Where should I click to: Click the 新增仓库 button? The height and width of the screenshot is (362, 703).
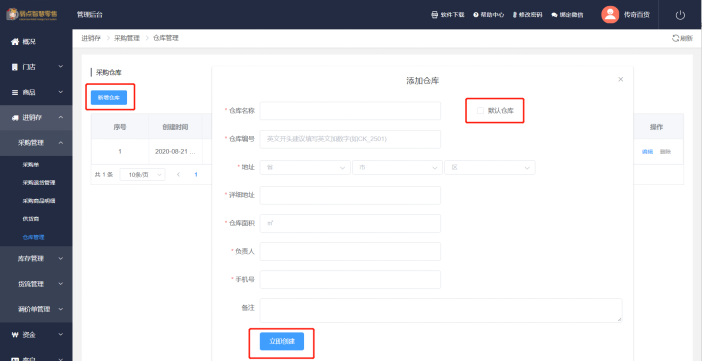click(x=109, y=97)
